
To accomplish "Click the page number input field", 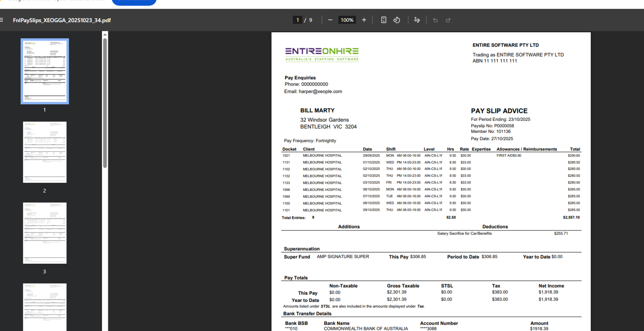I will click(298, 20).
